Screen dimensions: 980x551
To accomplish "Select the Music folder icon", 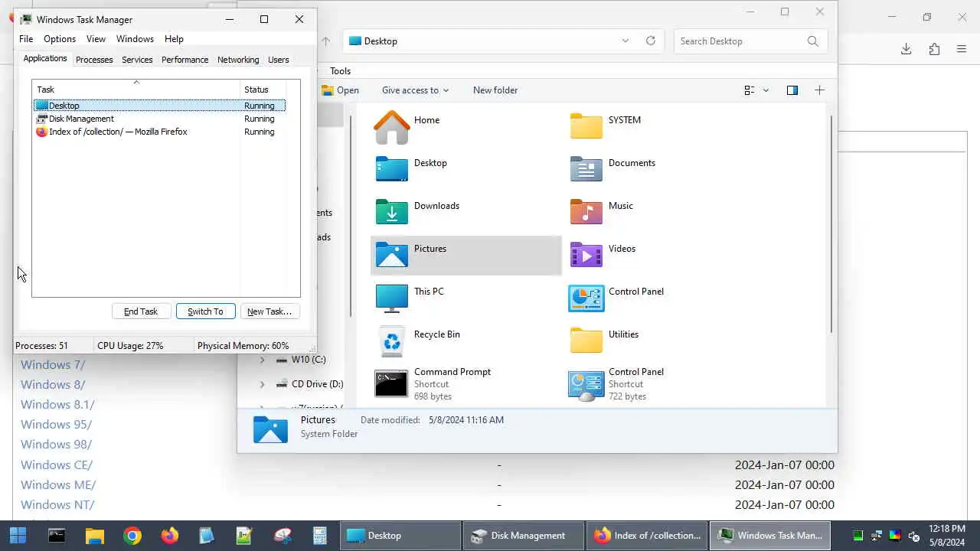I will pos(586,212).
